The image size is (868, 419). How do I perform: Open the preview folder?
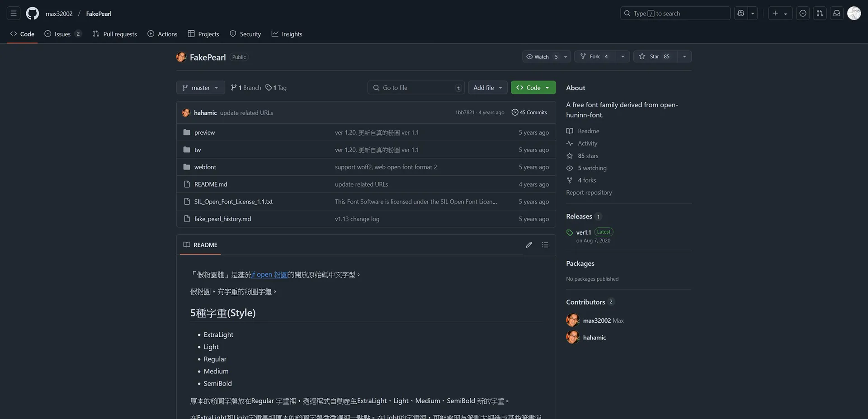[204, 132]
